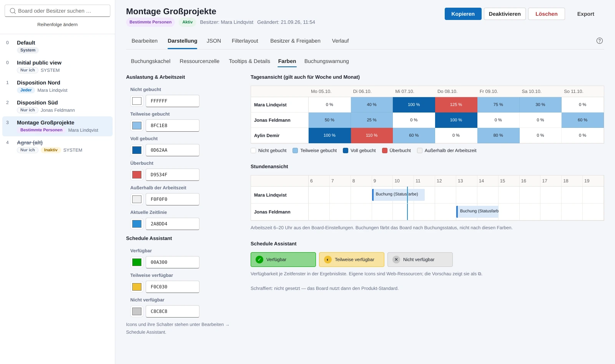The width and height of the screenshot is (615, 364).
Task: Select the Disposition Süd board
Action: (57, 106)
